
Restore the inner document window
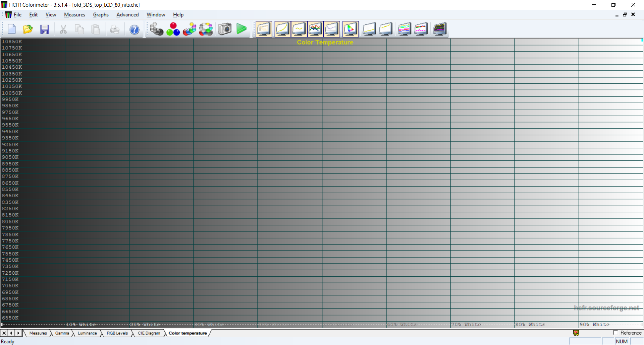[625, 15]
